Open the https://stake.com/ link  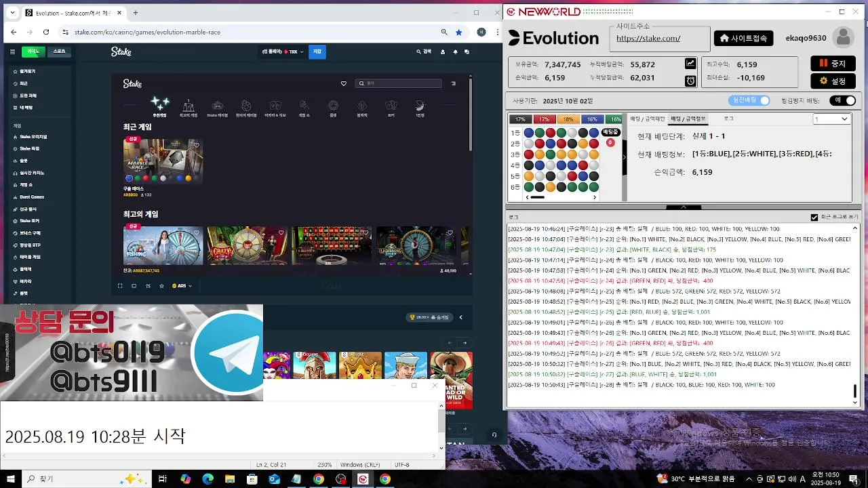(x=648, y=38)
